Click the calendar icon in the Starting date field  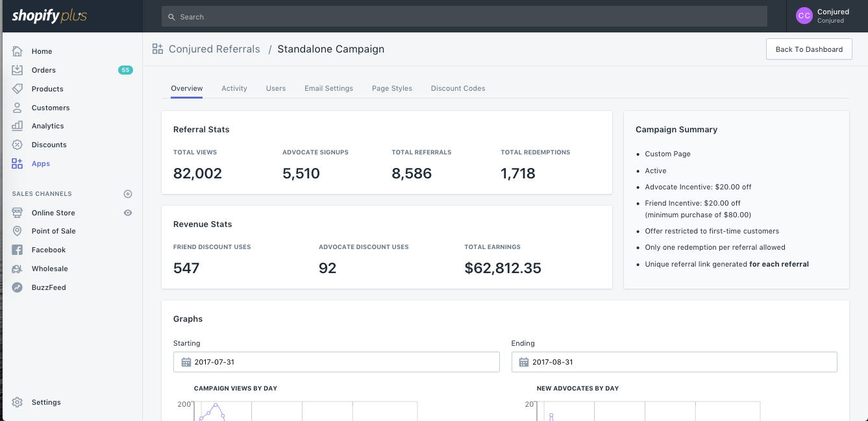186,362
